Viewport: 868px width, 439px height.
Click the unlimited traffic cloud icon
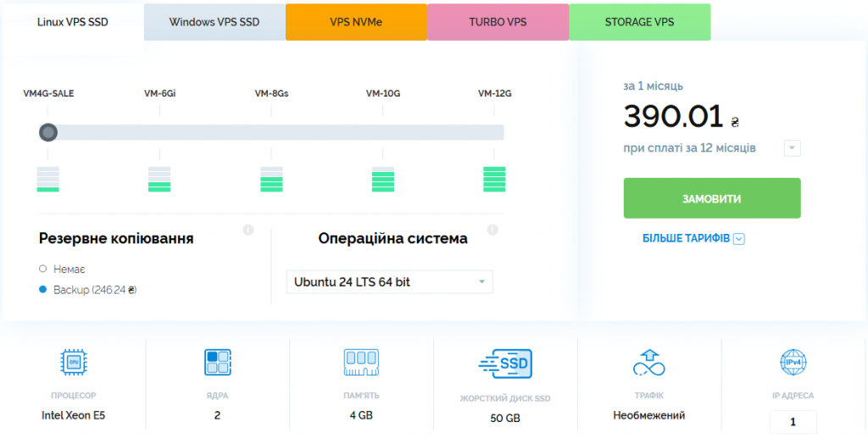pos(648,363)
